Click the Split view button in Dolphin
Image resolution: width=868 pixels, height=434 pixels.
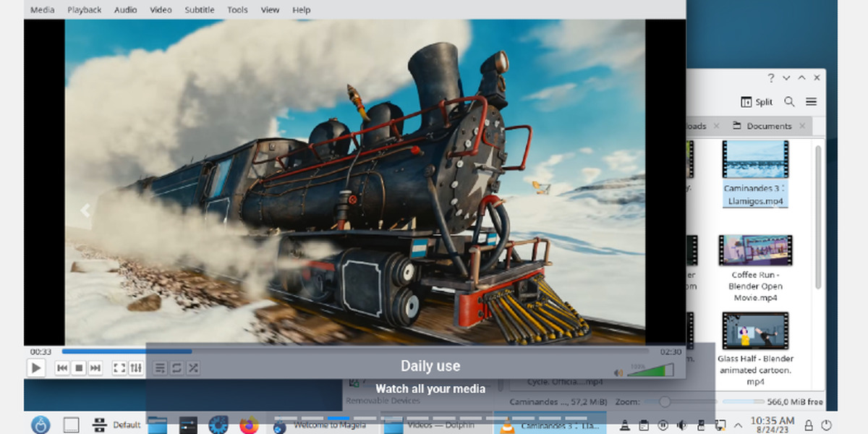point(757,102)
